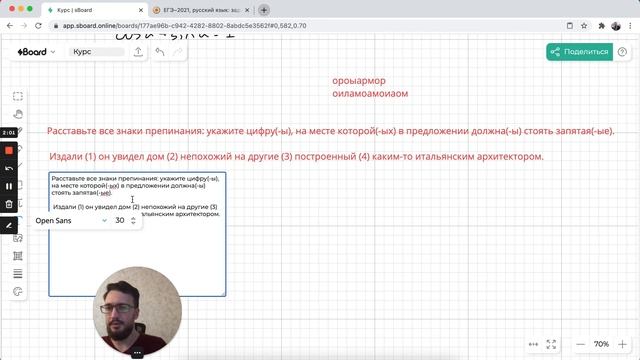Open the help question mark icon
640x360 pixels.
(622, 52)
